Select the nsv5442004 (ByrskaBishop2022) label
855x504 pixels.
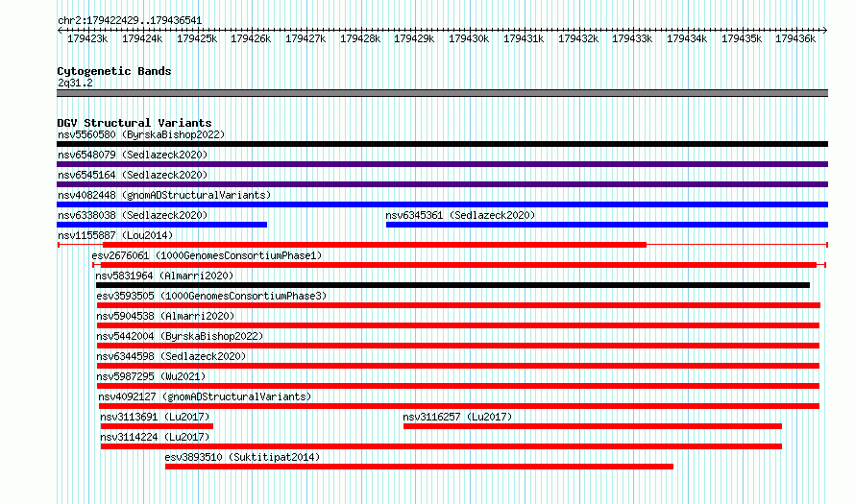180,336
